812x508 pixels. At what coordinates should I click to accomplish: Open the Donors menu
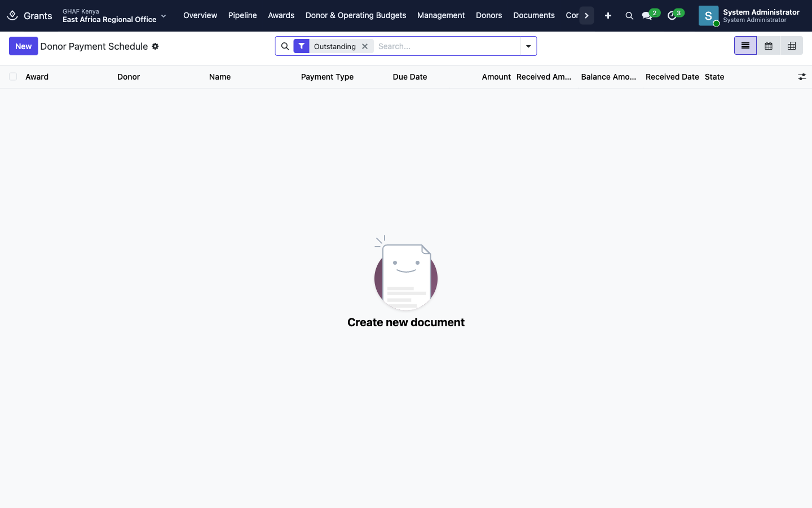pos(489,16)
